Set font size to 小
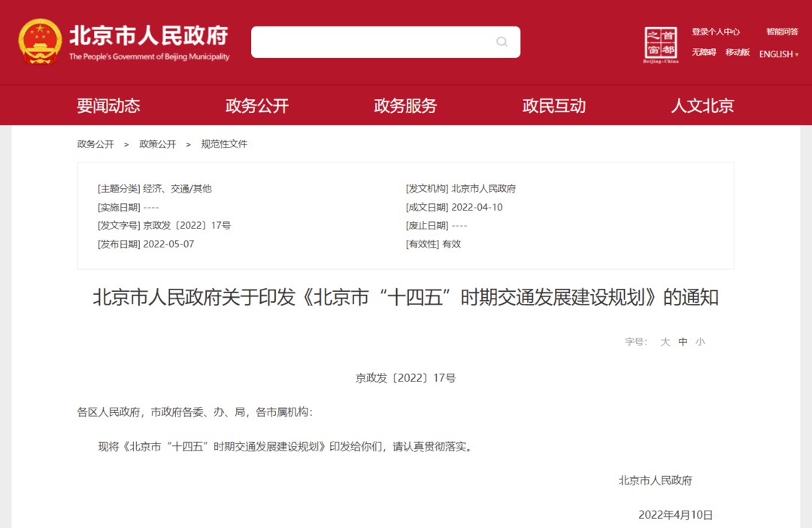Image resolution: width=812 pixels, height=528 pixels. pyautogui.click(x=700, y=342)
